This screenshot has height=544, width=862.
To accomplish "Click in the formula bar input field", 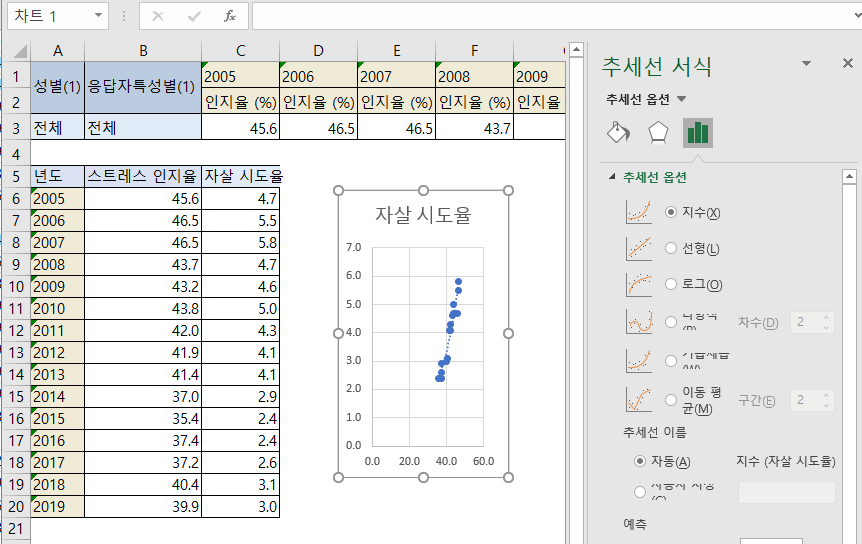I will (x=552, y=16).
